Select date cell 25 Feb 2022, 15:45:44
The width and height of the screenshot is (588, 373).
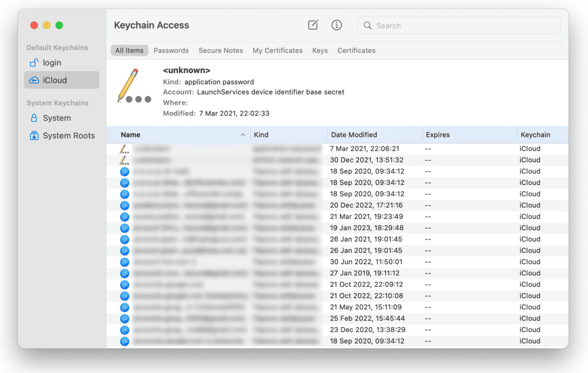tap(367, 318)
